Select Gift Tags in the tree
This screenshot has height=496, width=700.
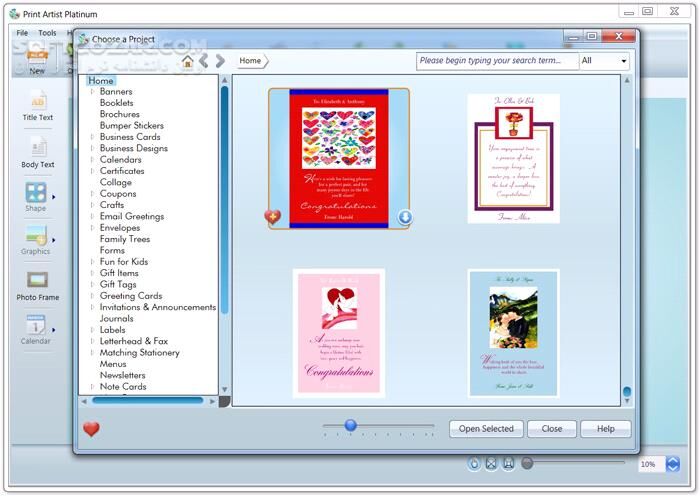pyautogui.click(x=118, y=284)
